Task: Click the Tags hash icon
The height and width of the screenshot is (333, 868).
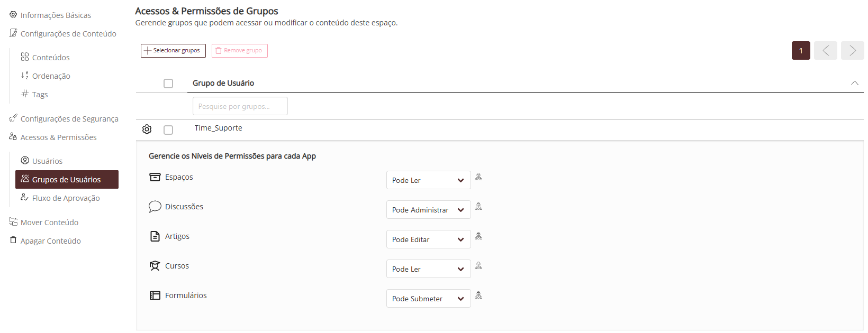Action: tap(25, 94)
